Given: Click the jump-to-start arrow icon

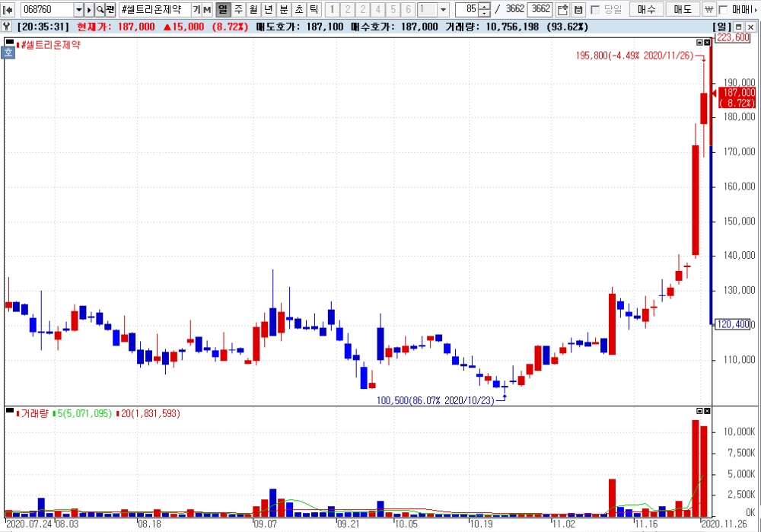Looking at the screenshot, I should [x=8, y=9].
